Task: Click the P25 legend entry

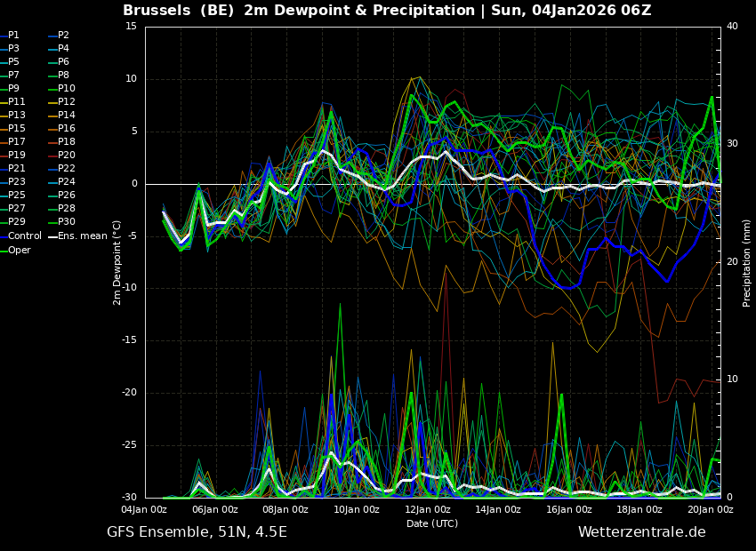Action: [12, 195]
